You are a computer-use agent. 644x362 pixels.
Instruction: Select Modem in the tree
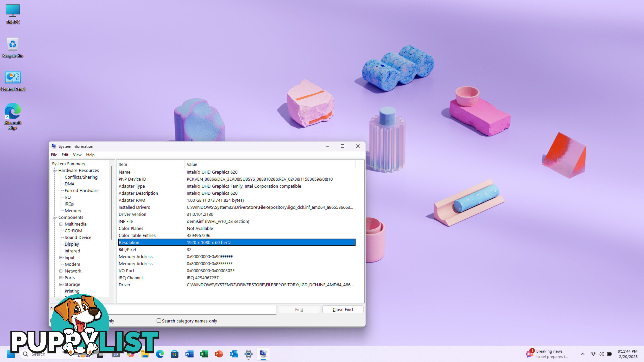pos(72,264)
